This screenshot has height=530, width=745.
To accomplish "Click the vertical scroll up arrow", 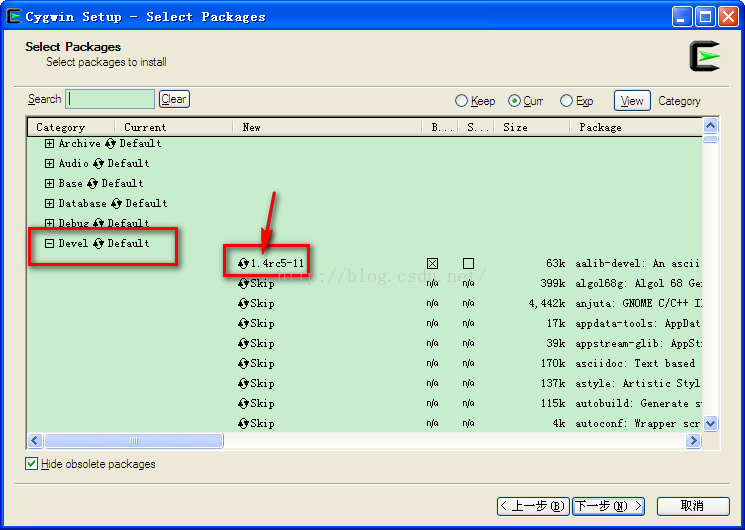I will [710, 125].
